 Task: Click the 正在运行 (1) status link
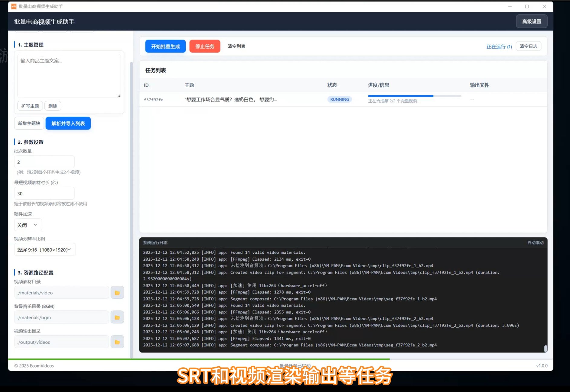(x=499, y=47)
